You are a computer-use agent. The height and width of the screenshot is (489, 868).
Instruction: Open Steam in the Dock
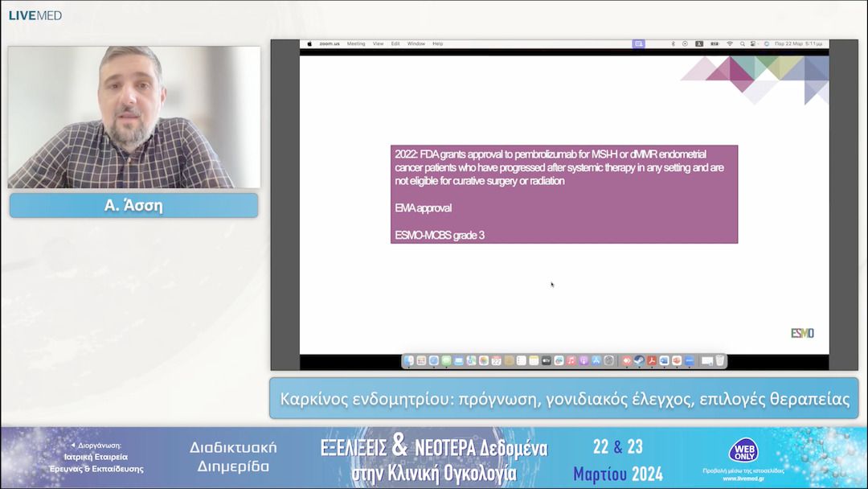point(640,360)
